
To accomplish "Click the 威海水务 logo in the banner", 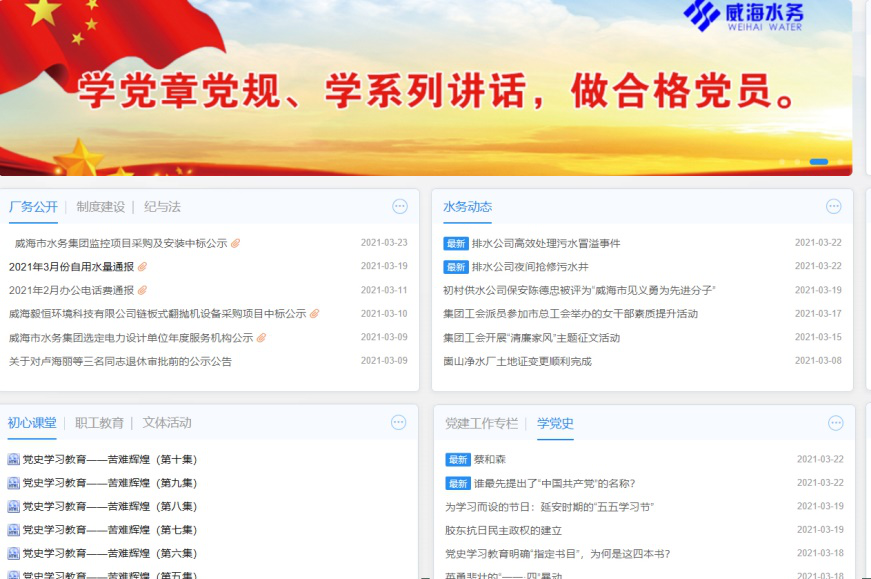I will (x=743, y=17).
